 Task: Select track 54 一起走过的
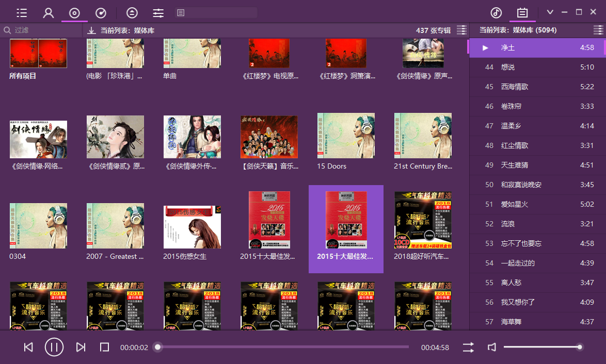pos(537,263)
